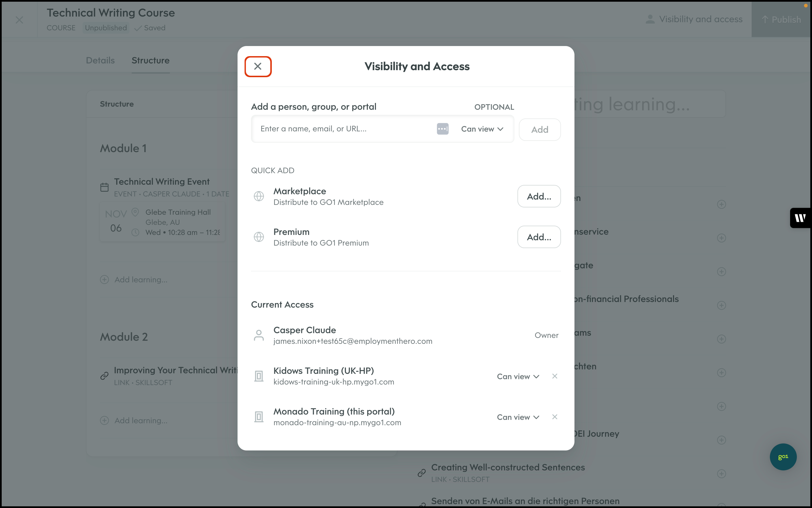Click the Casper Claude user icon
This screenshot has height=508, width=812.
pos(259,335)
